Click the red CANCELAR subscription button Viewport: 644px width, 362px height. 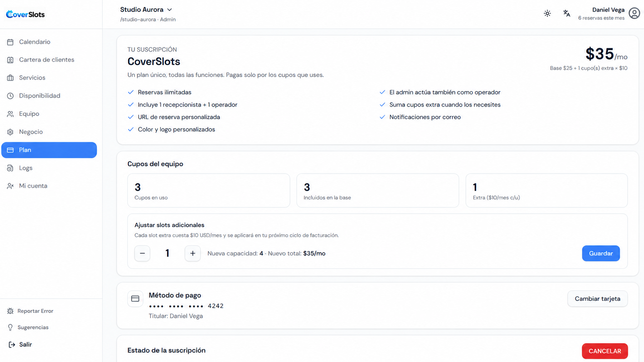[x=605, y=351]
